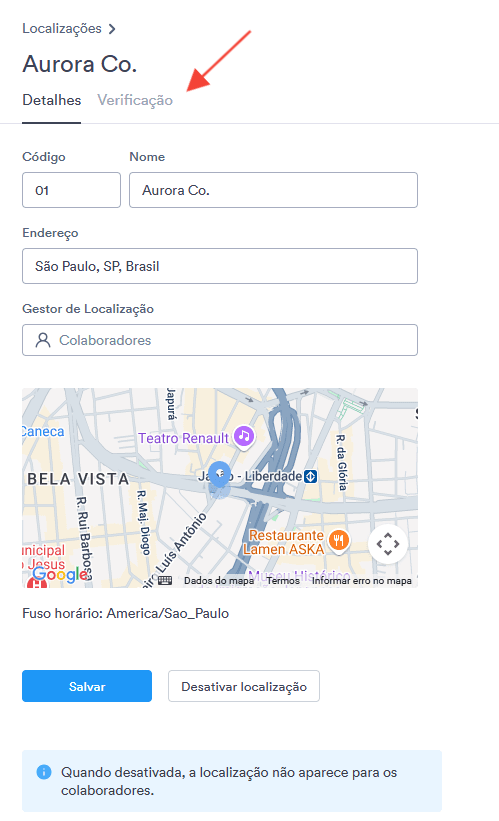The width and height of the screenshot is (499, 821).
Task: Click the Teatro Renault music marker icon
Action: pyautogui.click(x=243, y=436)
